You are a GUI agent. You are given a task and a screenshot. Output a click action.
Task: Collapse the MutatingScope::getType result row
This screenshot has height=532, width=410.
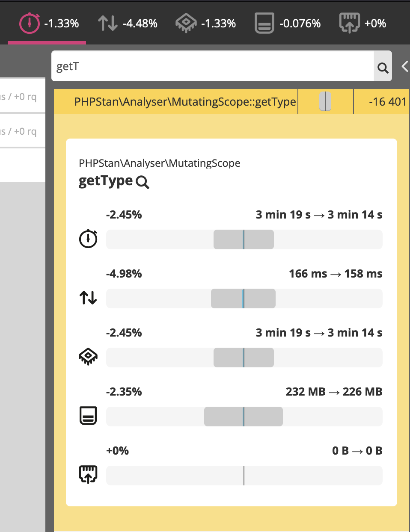pos(185,102)
